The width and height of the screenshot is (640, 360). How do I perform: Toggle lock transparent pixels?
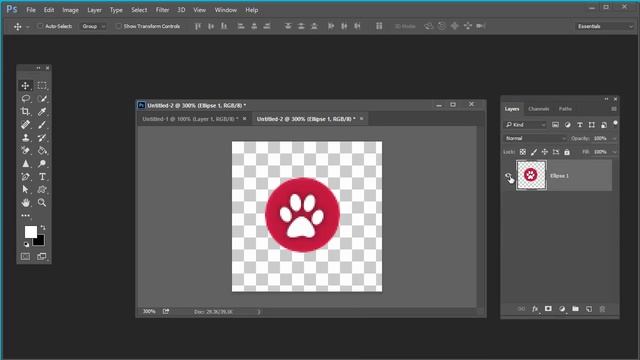[x=522, y=152]
